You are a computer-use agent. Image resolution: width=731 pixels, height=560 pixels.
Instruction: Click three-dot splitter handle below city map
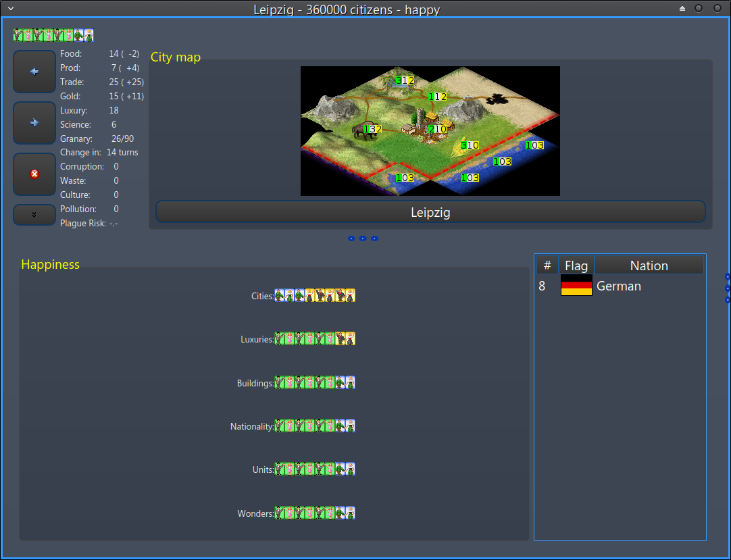point(363,238)
